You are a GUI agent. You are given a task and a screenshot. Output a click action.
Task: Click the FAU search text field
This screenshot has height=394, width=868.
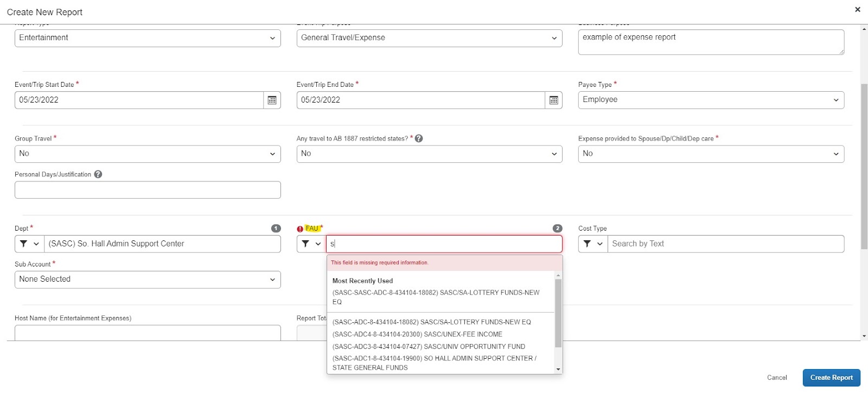[444, 244]
